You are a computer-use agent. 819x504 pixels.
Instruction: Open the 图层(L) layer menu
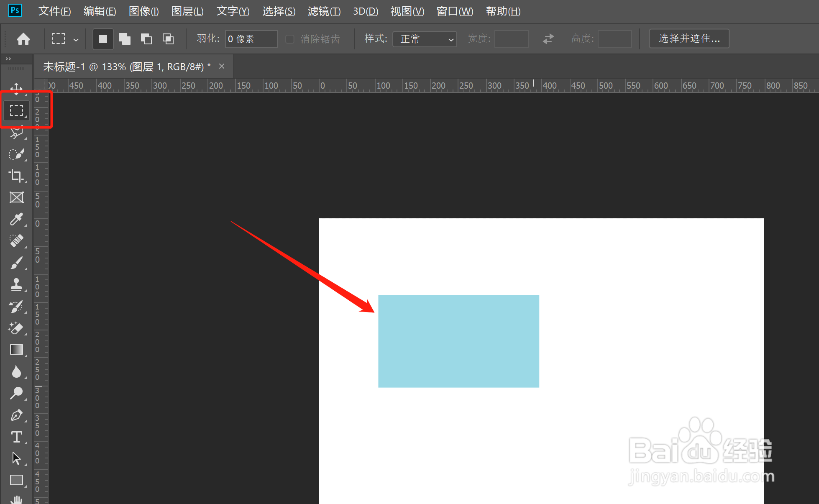pyautogui.click(x=187, y=11)
